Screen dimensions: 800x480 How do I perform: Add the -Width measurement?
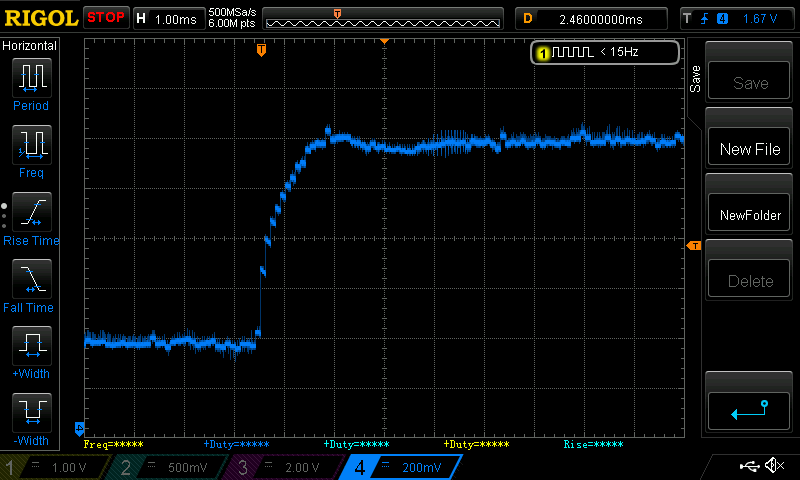31,414
